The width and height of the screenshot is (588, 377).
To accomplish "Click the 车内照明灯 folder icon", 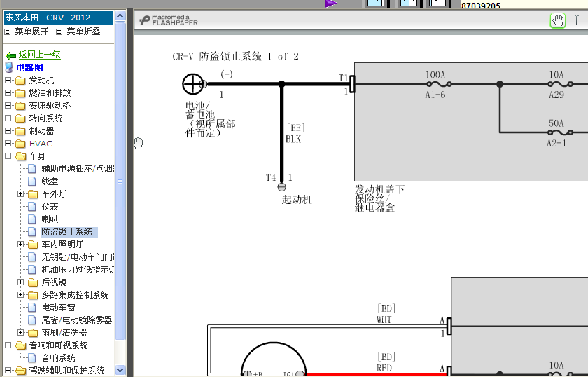I will (x=33, y=245).
